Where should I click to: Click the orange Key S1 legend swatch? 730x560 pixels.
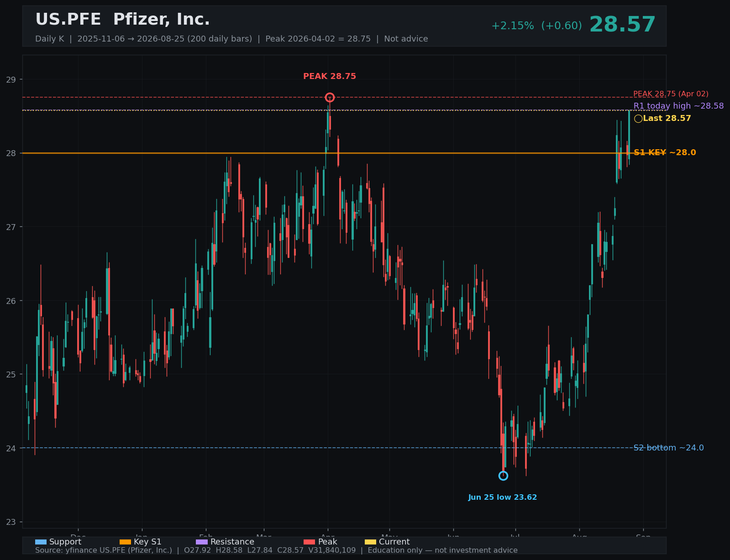click(125, 542)
